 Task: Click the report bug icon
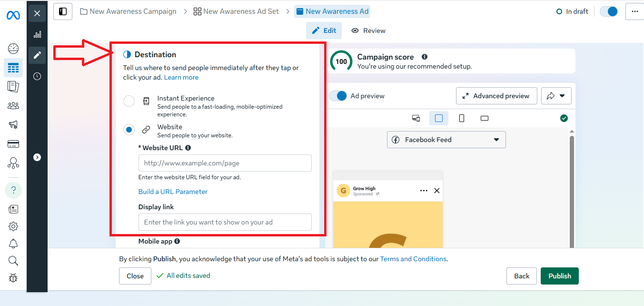tap(13, 277)
